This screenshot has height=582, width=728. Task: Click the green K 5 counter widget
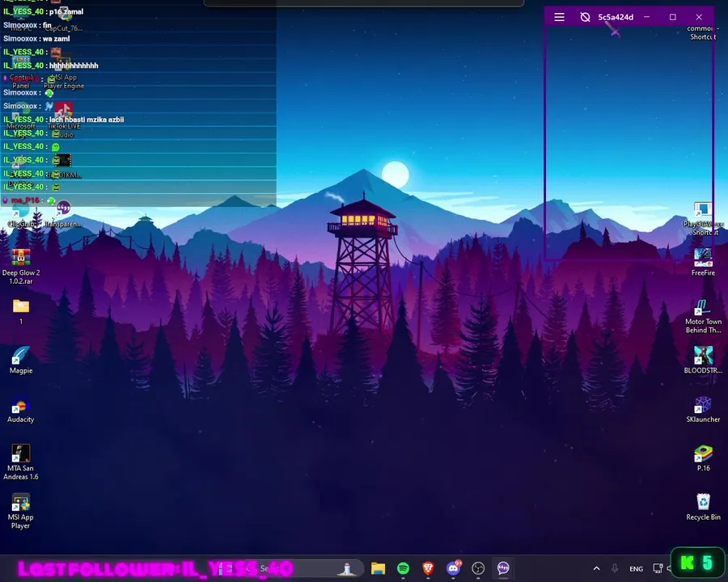point(697,563)
